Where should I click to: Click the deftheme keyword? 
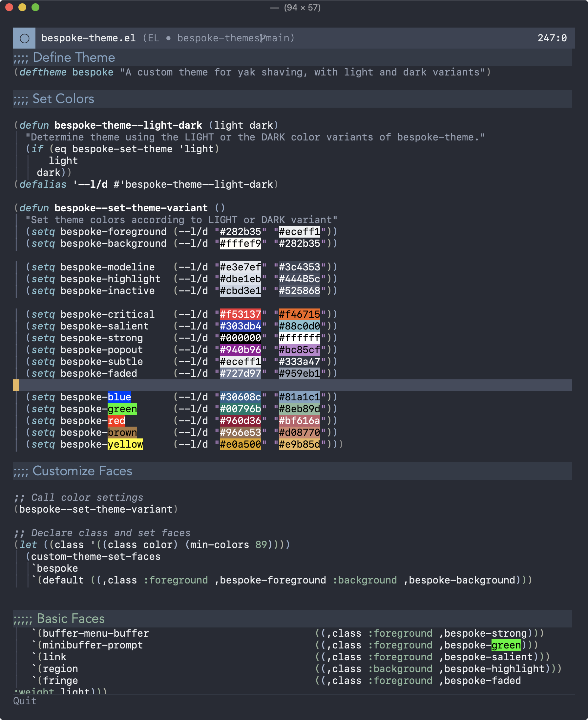coord(43,72)
